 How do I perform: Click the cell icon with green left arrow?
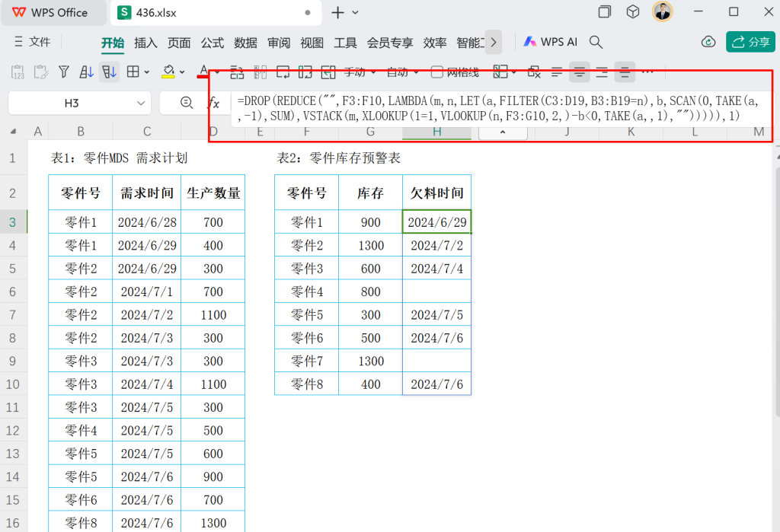coord(328,72)
